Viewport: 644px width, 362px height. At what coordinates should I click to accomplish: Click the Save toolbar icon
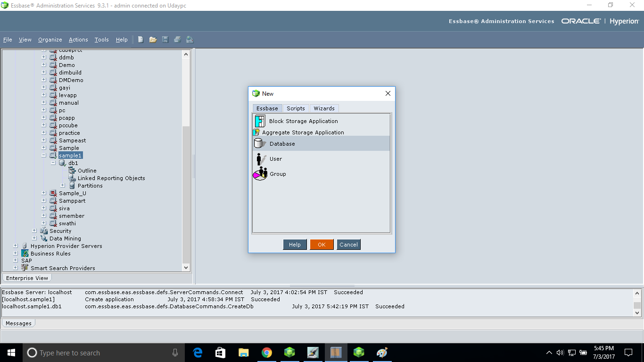[165, 40]
